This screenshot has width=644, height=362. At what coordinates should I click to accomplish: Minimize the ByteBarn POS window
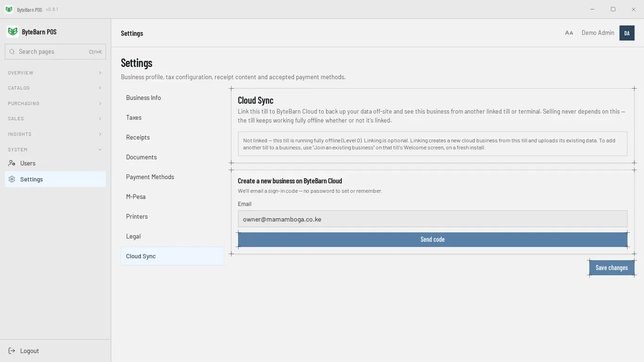pyautogui.click(x=592, y=9)
